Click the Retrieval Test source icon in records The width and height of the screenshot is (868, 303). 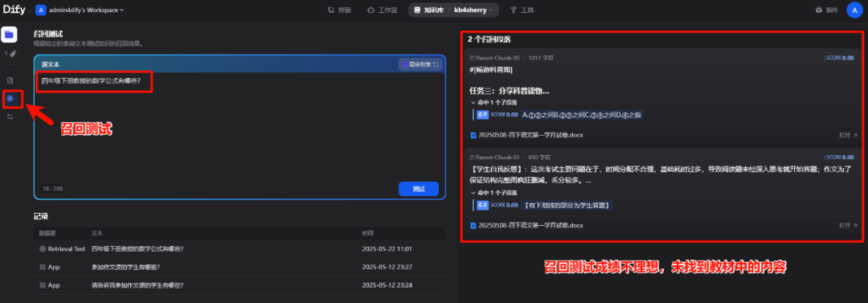pyautogui.click(x=43, y=248)
